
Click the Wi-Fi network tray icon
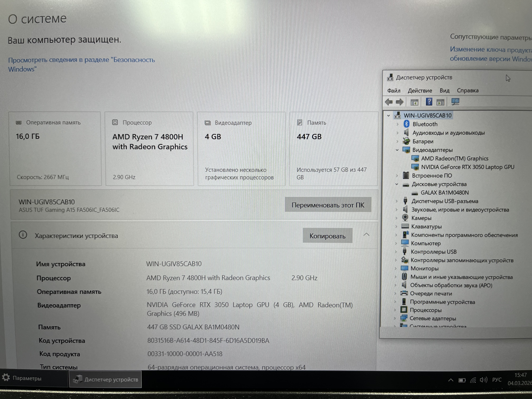(473, 380)
